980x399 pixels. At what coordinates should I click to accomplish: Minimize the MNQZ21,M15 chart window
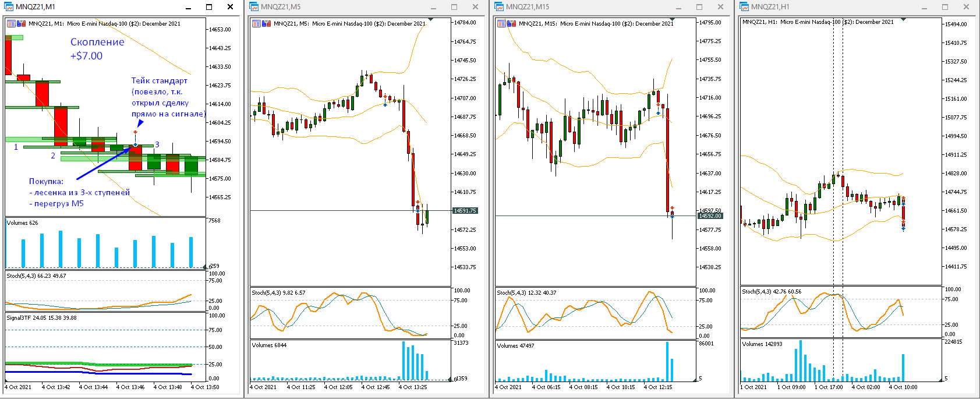(x=679, y=8)
